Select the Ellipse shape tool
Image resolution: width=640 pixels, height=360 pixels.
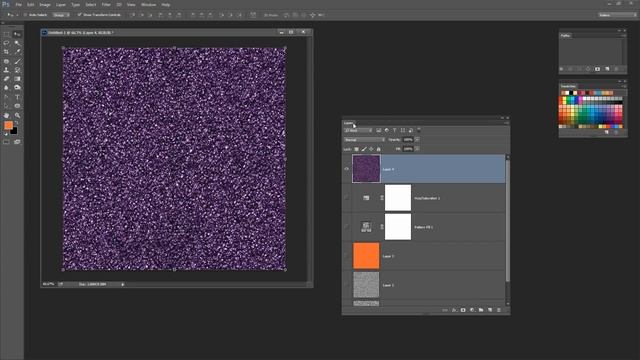pos(17,106)
